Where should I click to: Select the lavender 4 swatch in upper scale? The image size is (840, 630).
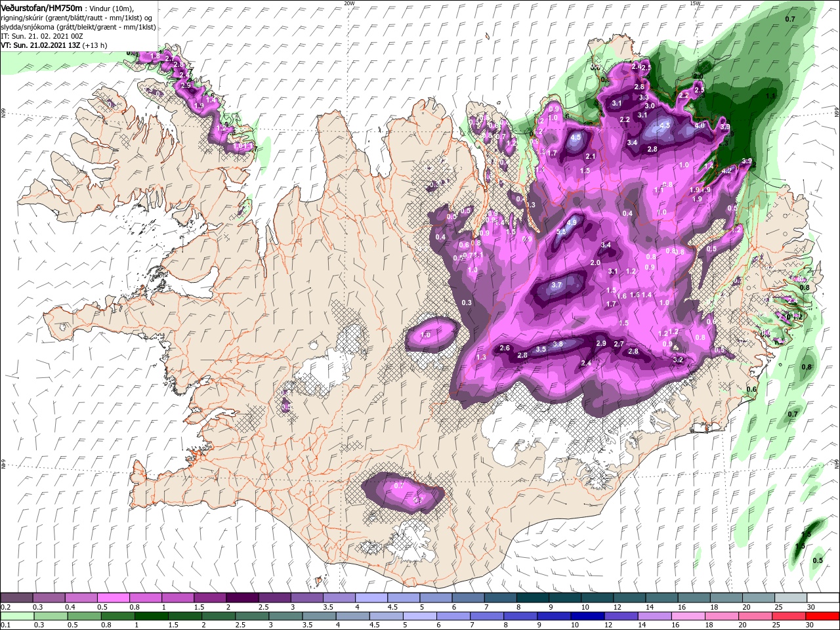click(371, 598)
